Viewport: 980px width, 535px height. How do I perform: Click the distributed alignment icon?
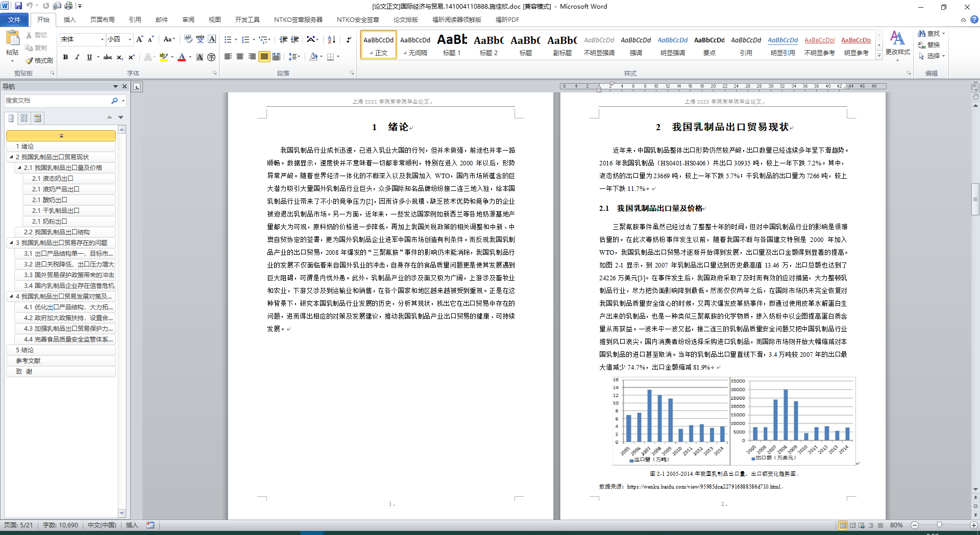click(276, 57)
